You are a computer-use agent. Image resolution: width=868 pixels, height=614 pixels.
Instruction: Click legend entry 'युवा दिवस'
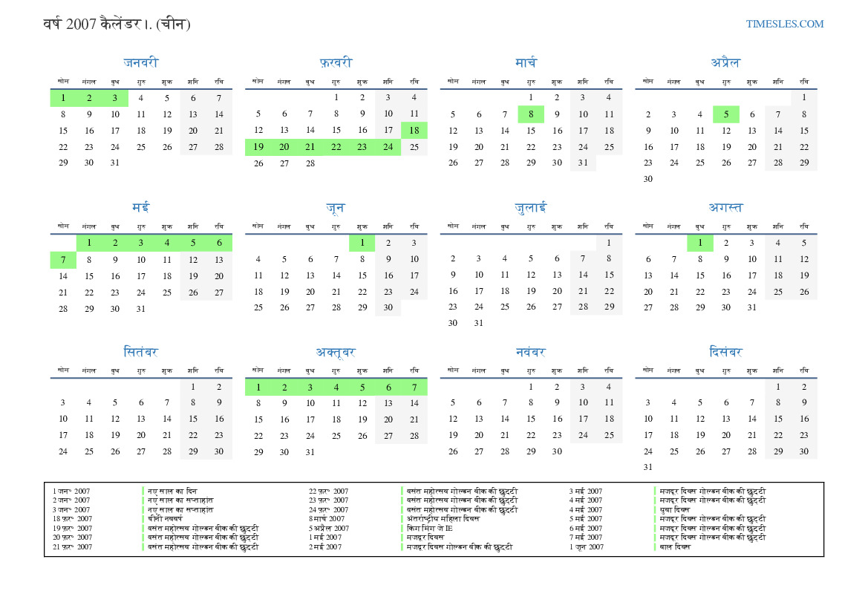click(x=675, y=509)
